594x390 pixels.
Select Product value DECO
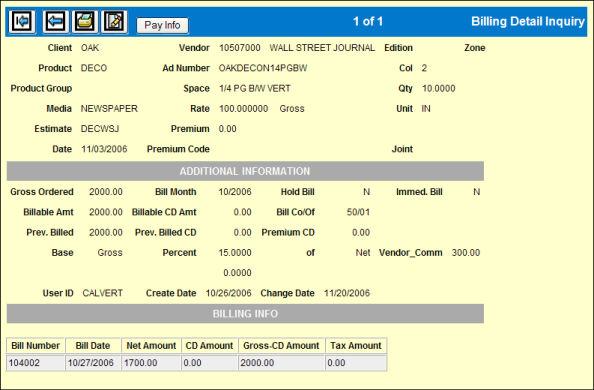pos(94,68)
